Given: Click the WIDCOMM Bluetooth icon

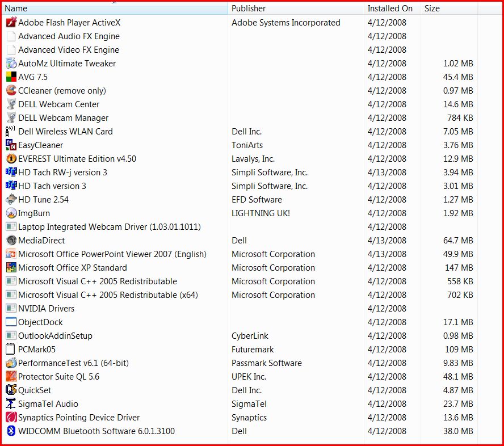Looking at the screenshot, I should pyautogui.click(x=11, y=431).
